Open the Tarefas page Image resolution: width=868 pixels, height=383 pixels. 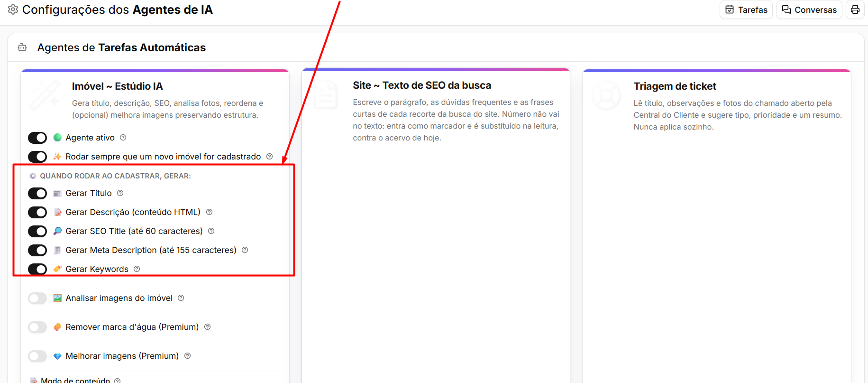click(x=746, y=9)
